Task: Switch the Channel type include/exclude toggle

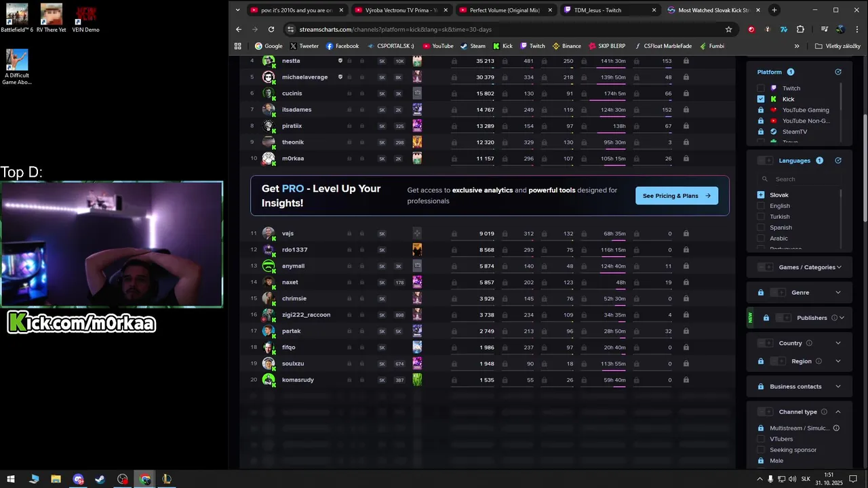Action: [x=765, y=412]
